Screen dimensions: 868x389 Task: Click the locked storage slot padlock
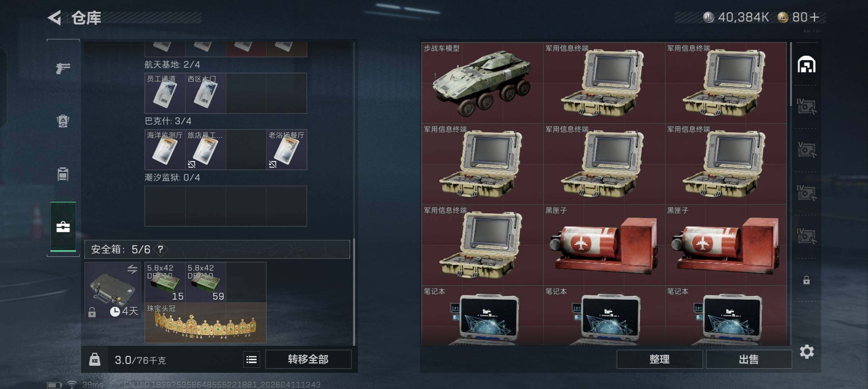point(806,280)
